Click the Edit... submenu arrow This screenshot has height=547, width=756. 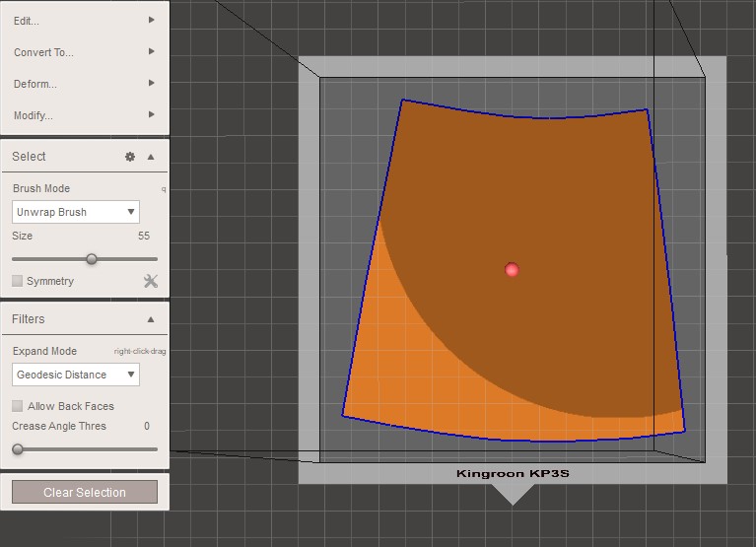(x=152, y=20)
